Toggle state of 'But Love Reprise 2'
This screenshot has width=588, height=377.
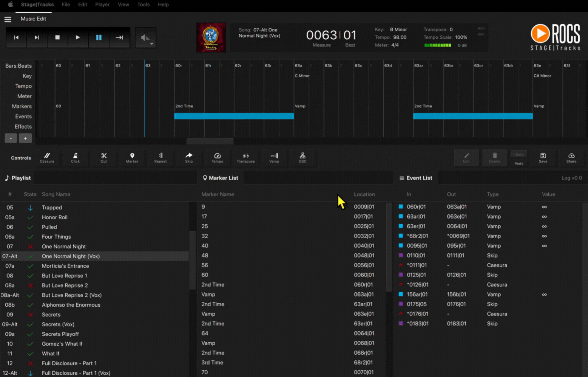coord(31,285)
